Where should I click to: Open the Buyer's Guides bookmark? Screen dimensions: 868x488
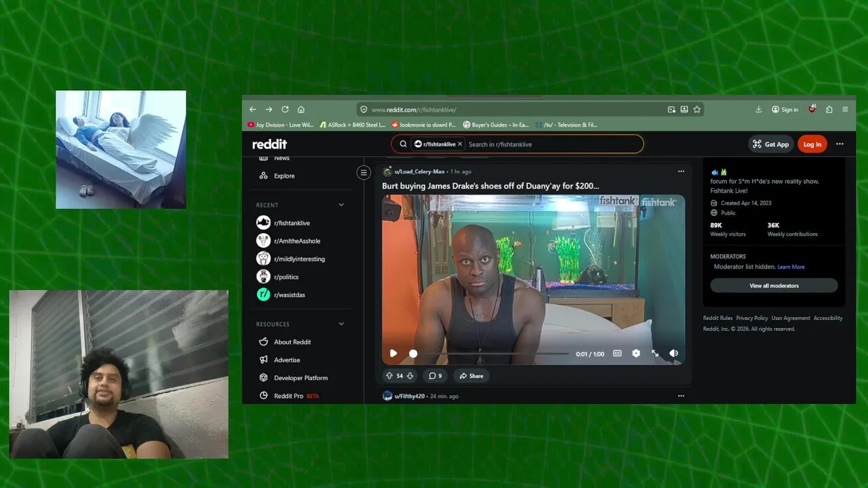(x=496, y=125)
